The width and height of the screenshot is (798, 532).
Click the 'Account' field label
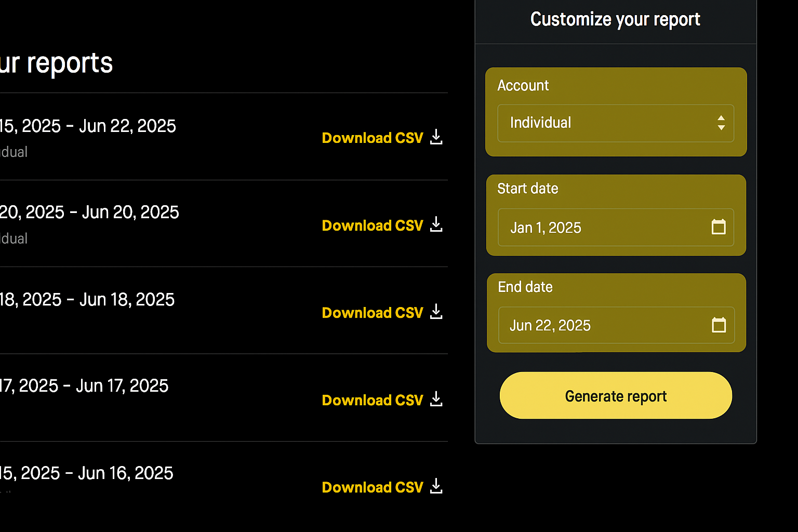pyautogui.click(x=523, y=86)
